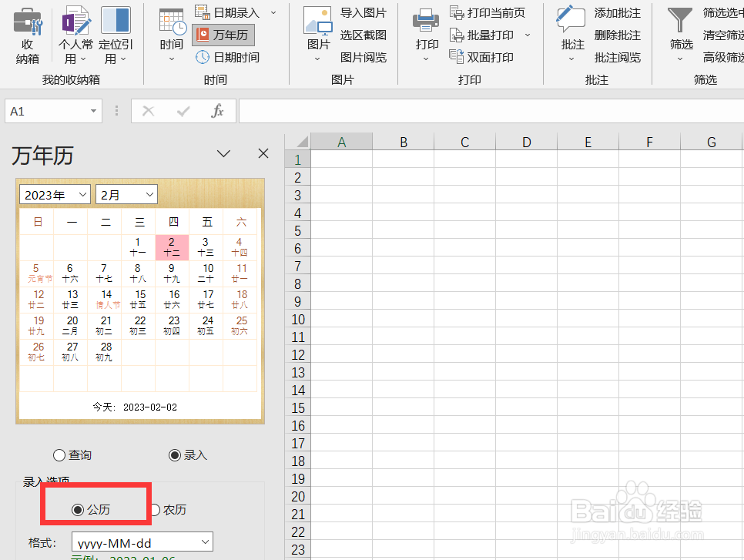Close the 万年历 side panel
Screen dimensions: 744x560
pos(263,153)
